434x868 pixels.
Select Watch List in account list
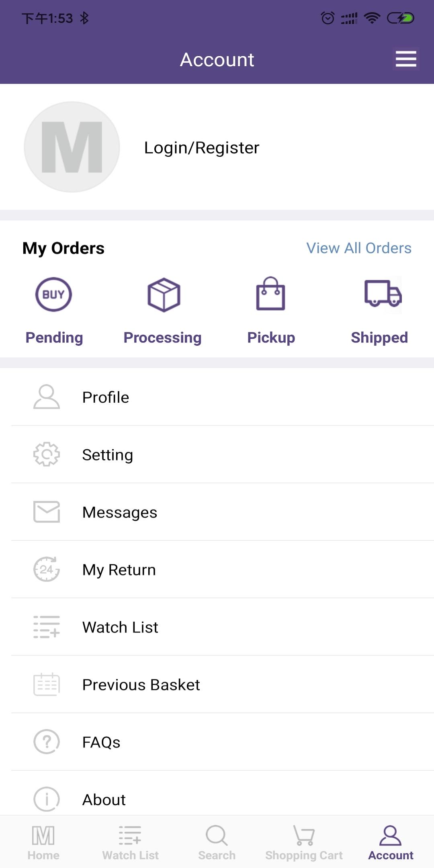point(120,627)
